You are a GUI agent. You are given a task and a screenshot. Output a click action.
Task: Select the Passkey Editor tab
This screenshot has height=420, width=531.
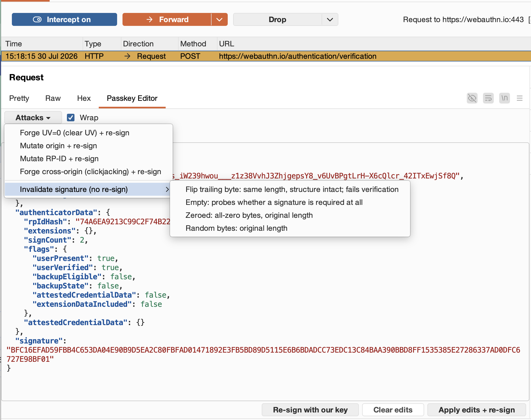tap(132, 98)
